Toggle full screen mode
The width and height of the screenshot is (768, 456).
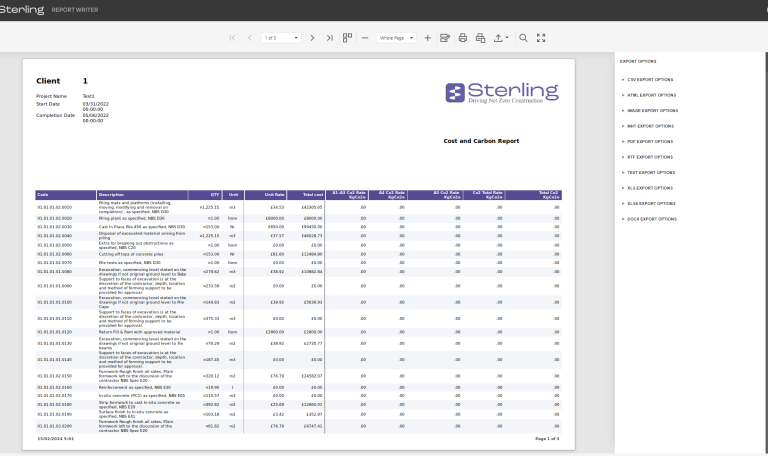click(541, 38)
